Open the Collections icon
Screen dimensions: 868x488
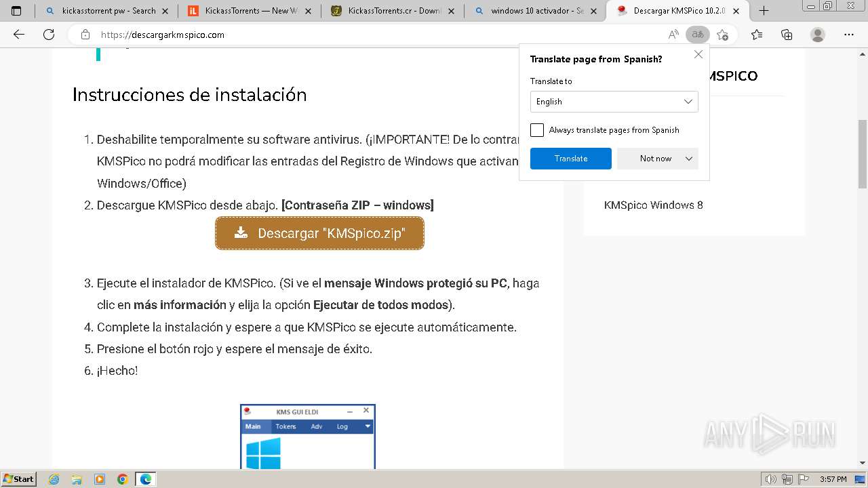787,35
